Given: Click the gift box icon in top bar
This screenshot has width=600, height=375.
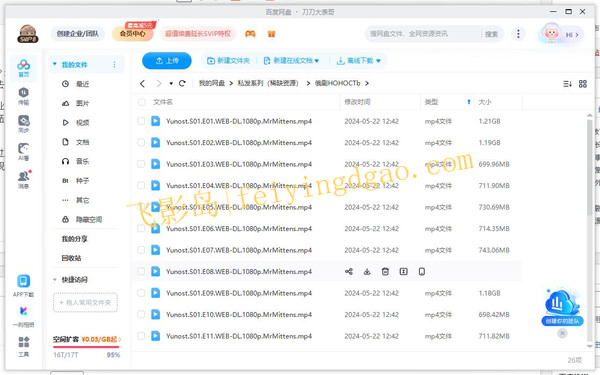Looking at the screenshot, I should [x=271, y=34].
